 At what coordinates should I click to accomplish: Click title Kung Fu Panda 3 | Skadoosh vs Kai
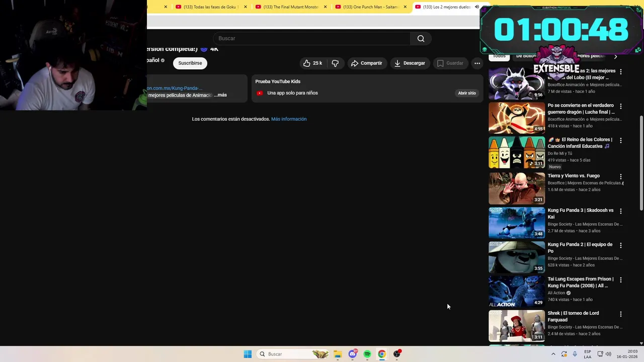pos(580,214)
